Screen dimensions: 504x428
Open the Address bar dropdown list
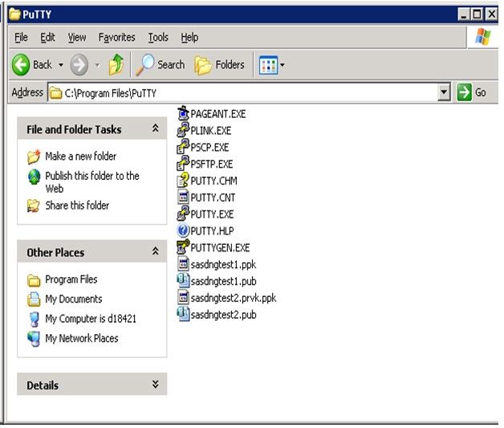[444, 92]
